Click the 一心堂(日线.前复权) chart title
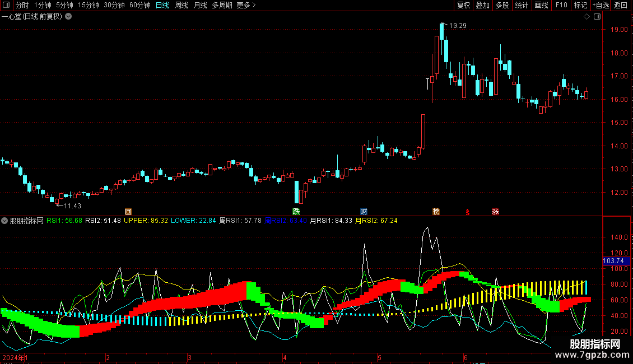 [32, 17]
